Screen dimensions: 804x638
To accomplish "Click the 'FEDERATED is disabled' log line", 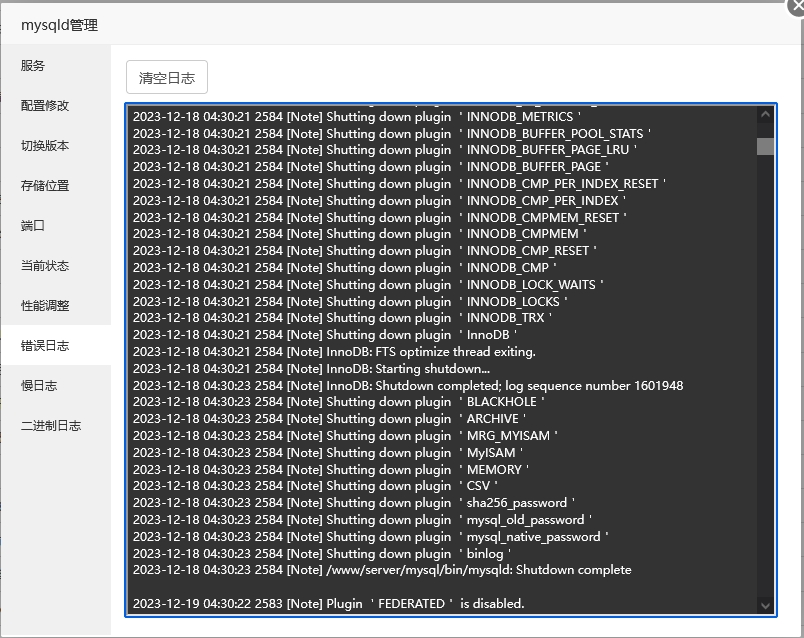I will (329, 604).
